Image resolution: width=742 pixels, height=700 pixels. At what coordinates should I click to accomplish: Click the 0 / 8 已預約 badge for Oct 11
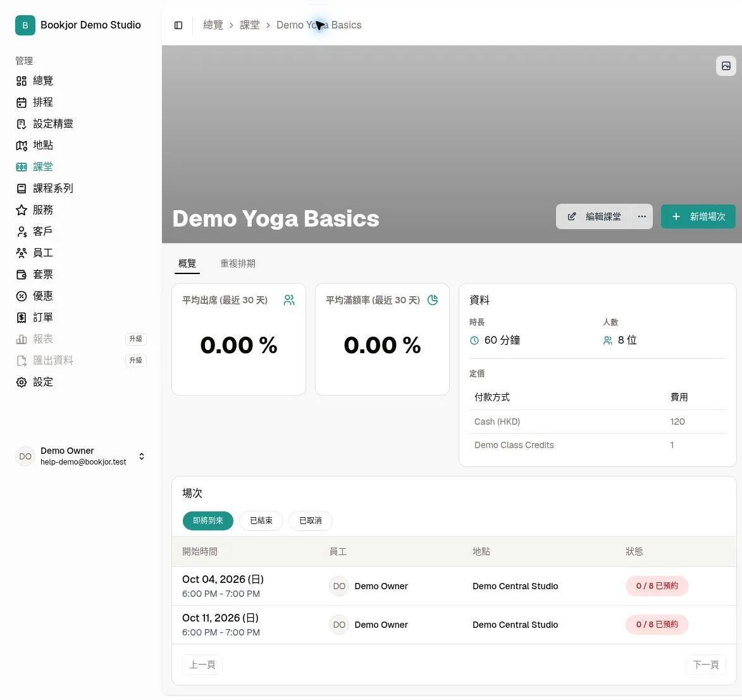(657, 625)
